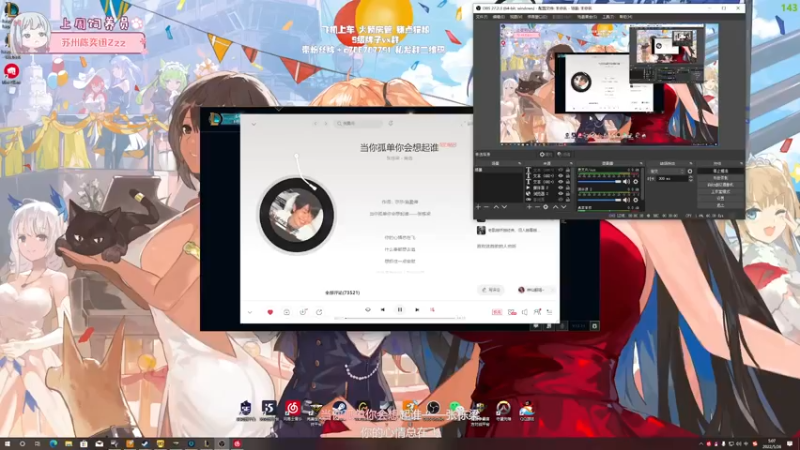Open Overwatch desktop shortcut

coord(504,410)
